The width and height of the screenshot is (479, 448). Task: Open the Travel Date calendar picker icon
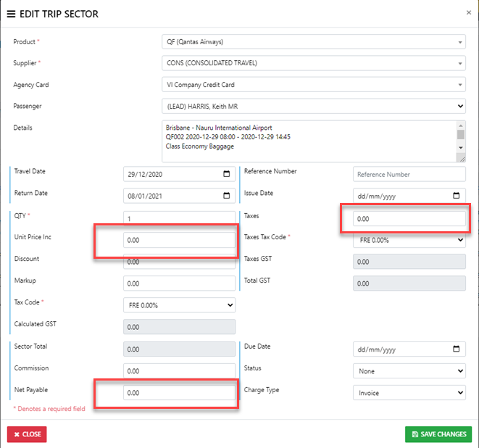coord(227,175)
